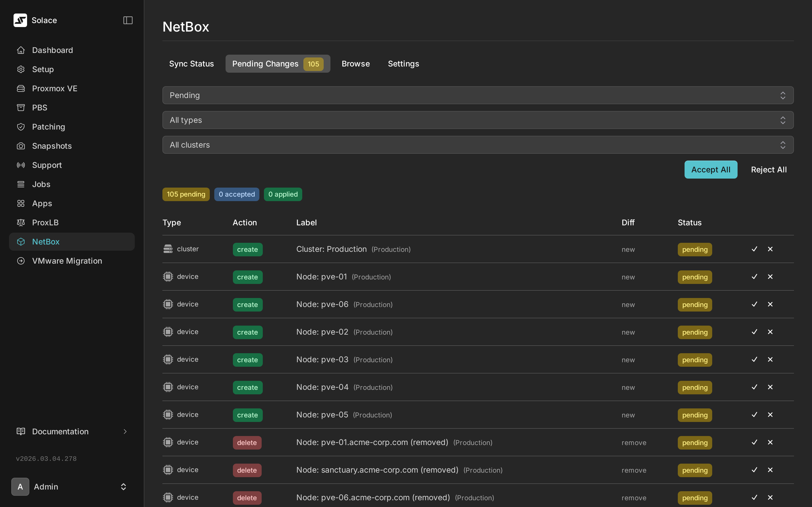Viewport: 812px width, 507px height.
Task: Open the Patching section
Action: pyautogui.click(x=48, y=126)
